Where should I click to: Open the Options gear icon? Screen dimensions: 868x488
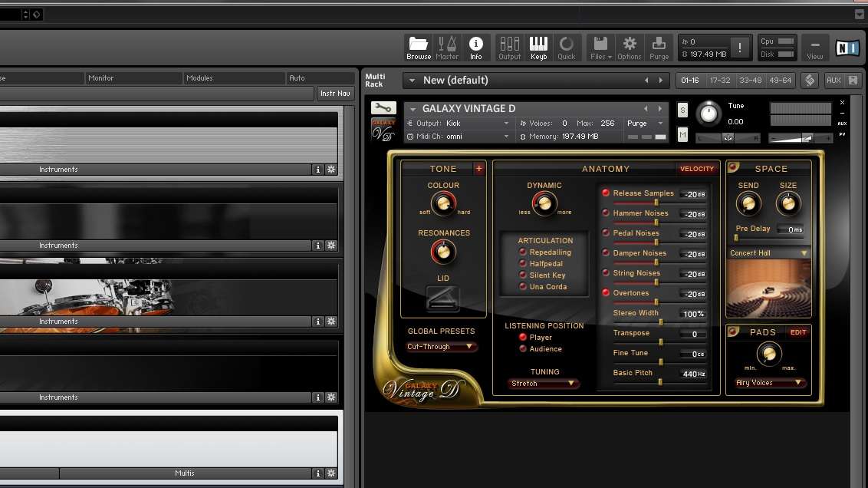tap(630, 48)
